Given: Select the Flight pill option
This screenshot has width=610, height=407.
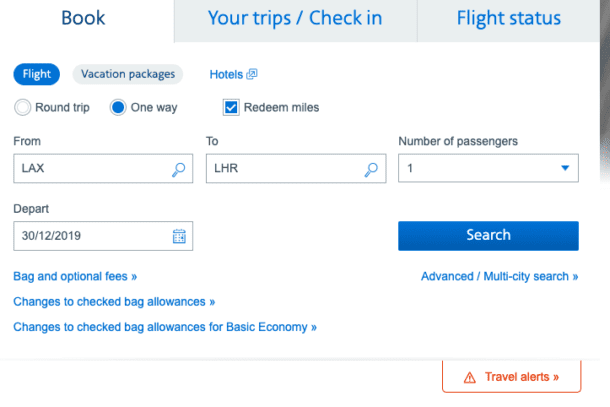Looking at the screenshot, I should point(37,74).
